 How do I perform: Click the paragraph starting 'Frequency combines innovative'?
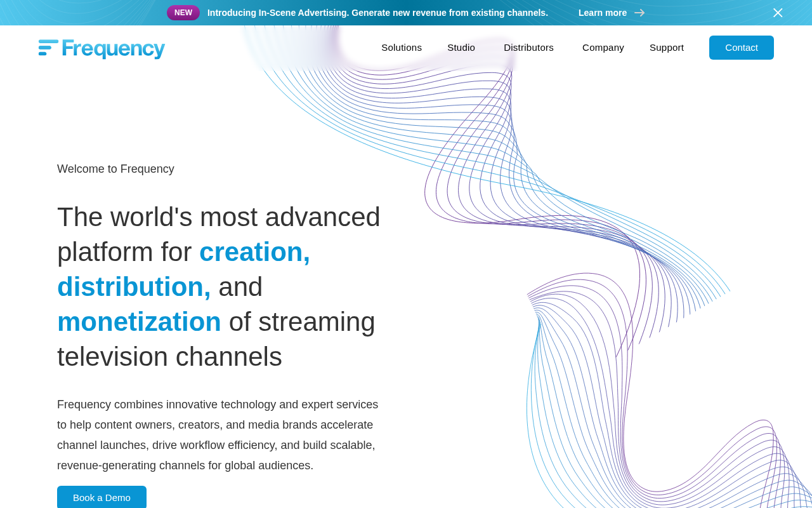(218, 435)
